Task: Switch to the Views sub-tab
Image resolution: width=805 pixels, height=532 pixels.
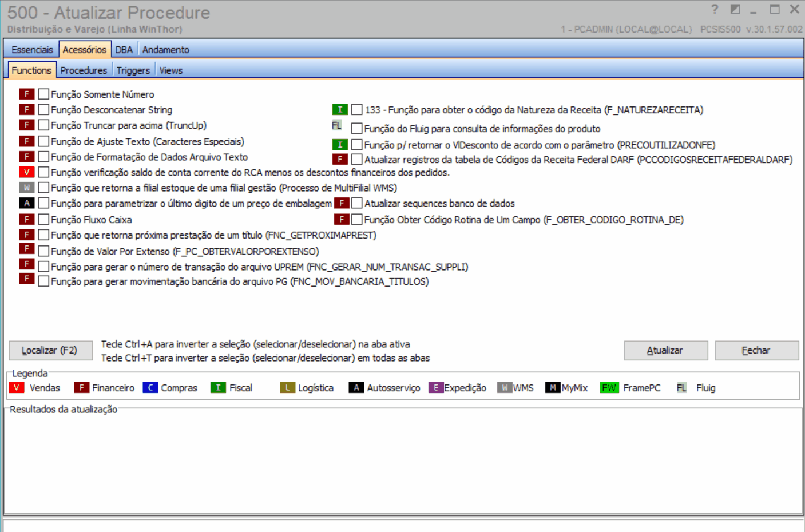Action: (x=171, y=70)
